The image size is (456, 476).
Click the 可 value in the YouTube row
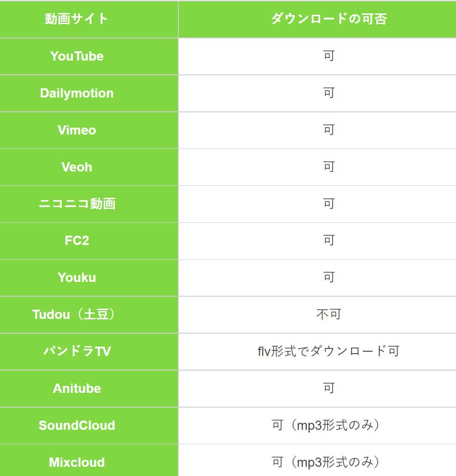tap(329, 56)
